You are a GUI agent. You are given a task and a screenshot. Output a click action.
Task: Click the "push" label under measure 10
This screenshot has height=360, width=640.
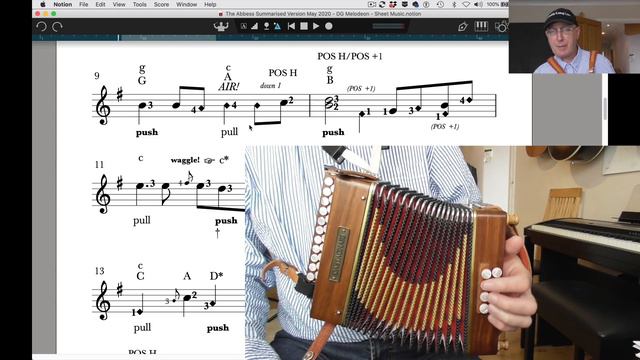click(x=333, y=132)
